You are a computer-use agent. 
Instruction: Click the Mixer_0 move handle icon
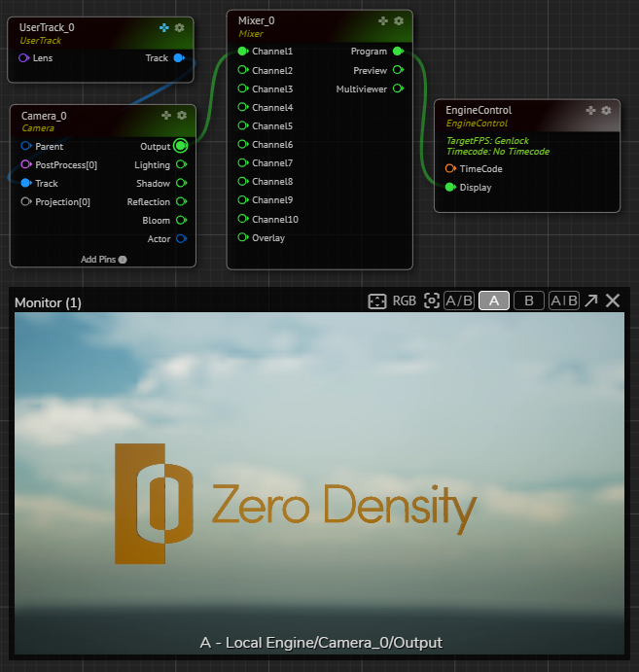[383, 20]
